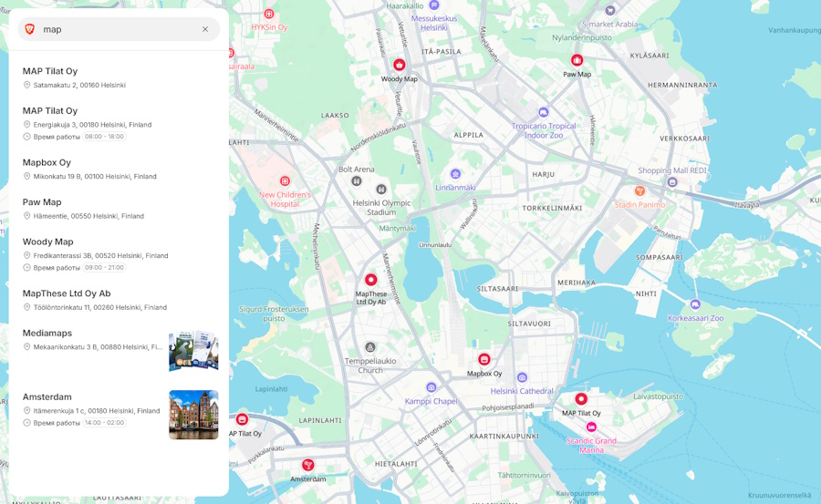The height and width of the screenshot is (504, 821).
Task: Clear the search query with the X button
Action: pyautogui.click(x=205, y=29)
